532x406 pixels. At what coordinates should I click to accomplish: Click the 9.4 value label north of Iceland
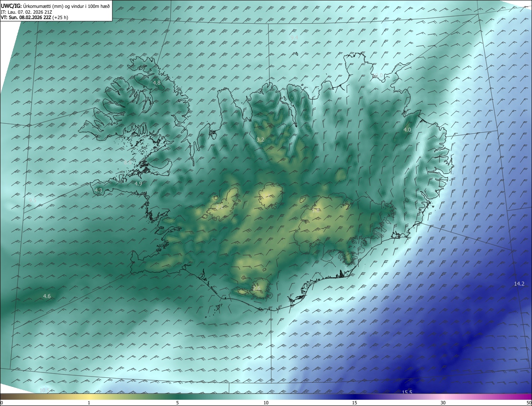[x=294, y=38]
